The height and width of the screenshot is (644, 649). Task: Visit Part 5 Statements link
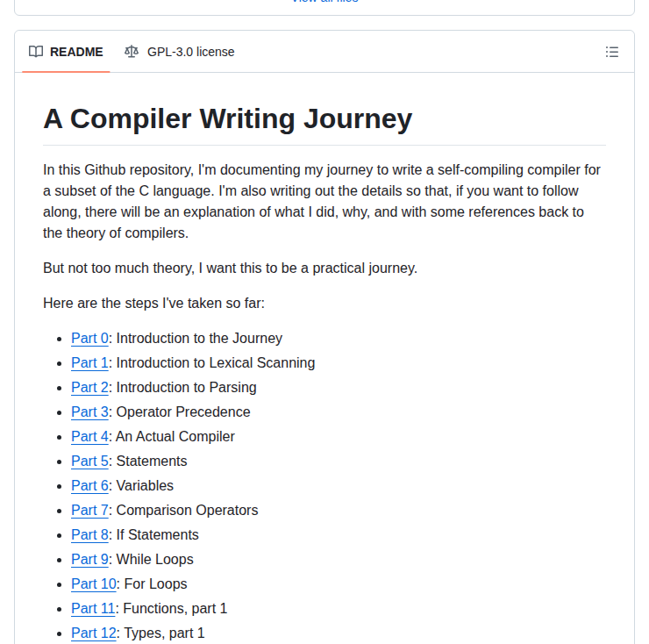coord(89,461)
